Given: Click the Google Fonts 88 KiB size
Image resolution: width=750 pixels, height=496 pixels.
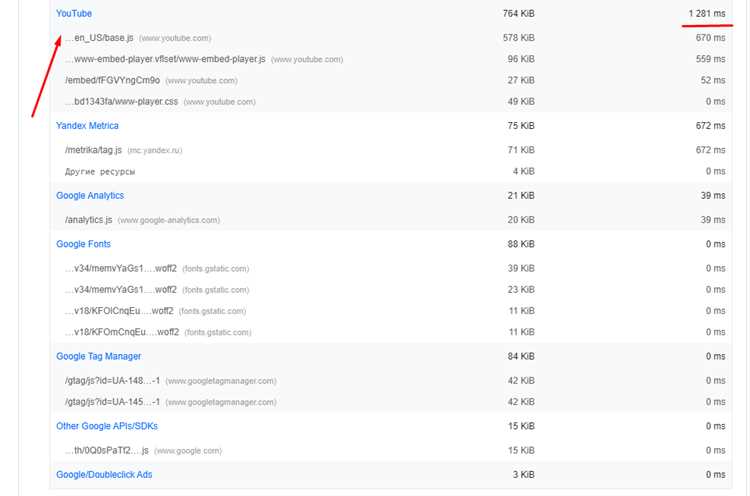Looking at the screenshot, I should 521,244.
